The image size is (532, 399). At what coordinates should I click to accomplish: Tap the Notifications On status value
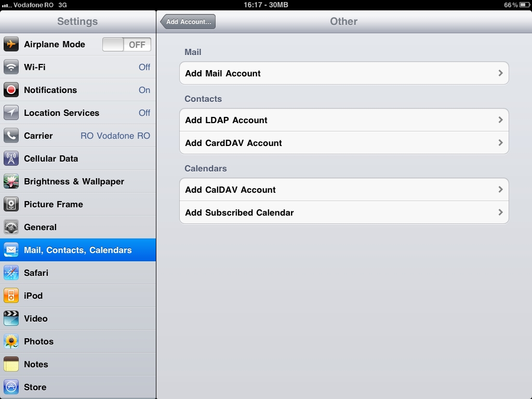pyautogui.click(x=144, y=90)
